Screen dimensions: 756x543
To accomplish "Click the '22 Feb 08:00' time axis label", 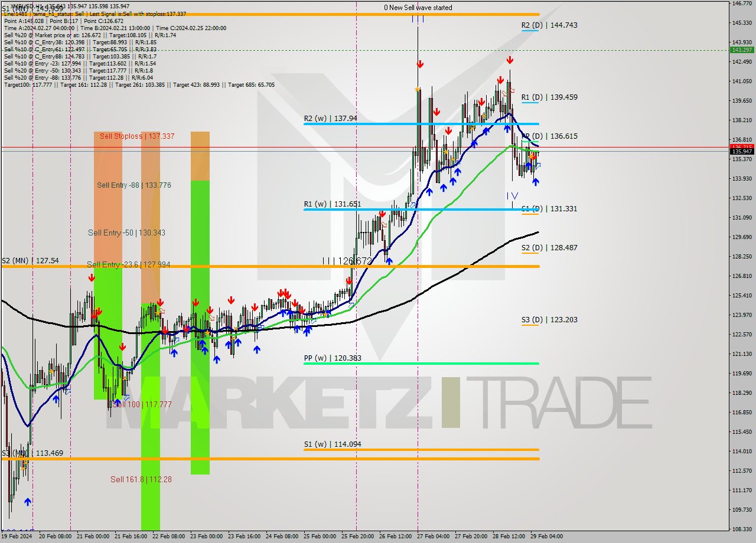I will 169,537.
